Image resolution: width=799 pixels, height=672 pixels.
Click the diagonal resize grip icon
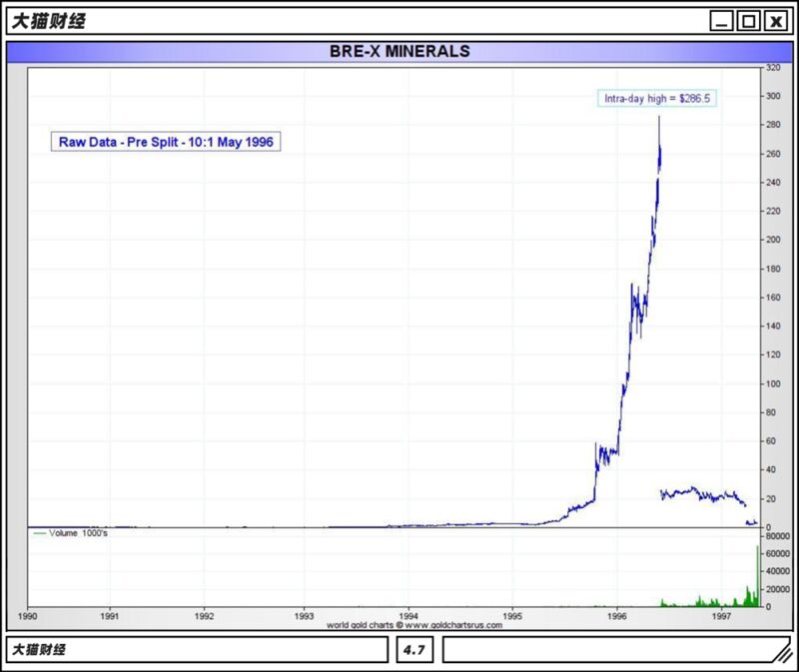coord(783,652)
